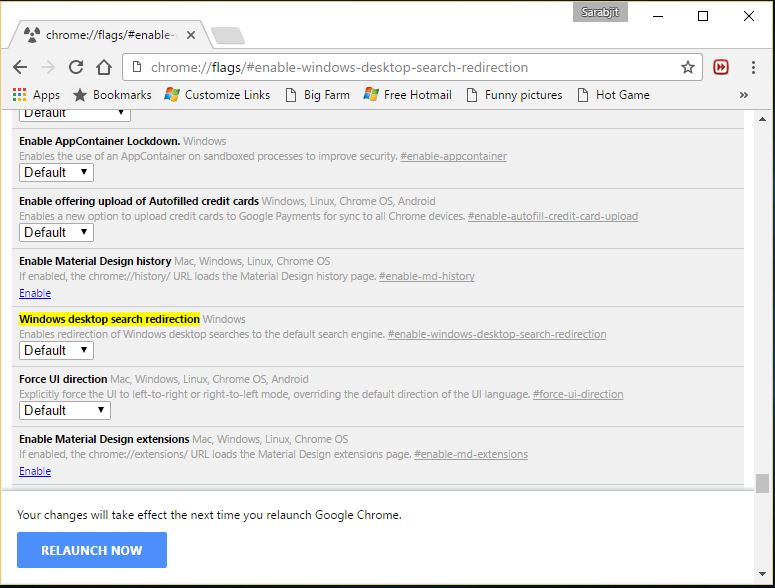Follow the #enable-md-extensions anchor link

pyautogui.click(x=471, y=454)
